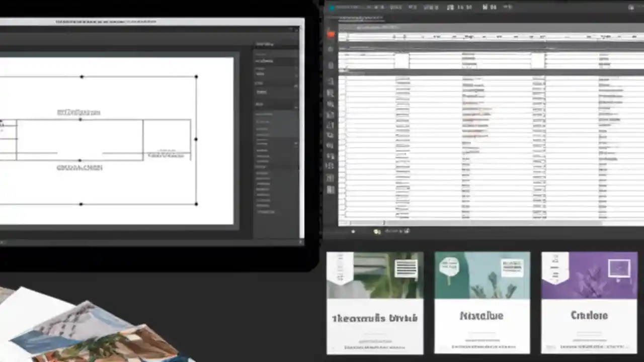Select the orange tool in the vertical toolbar
Image resolution: width=644 pixels, height=362 pixels.
click(331, 34)
